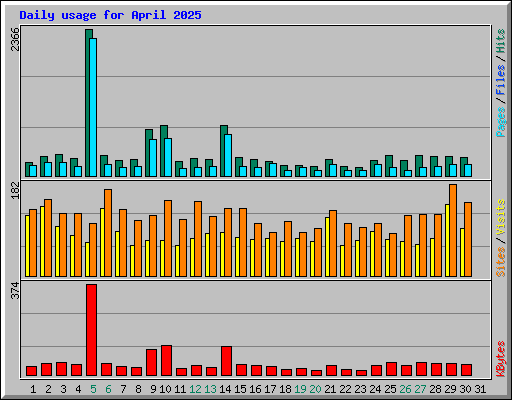Click the tall day 5 hits bar
This screenshot has height=400, width=512.
[88, 103]
